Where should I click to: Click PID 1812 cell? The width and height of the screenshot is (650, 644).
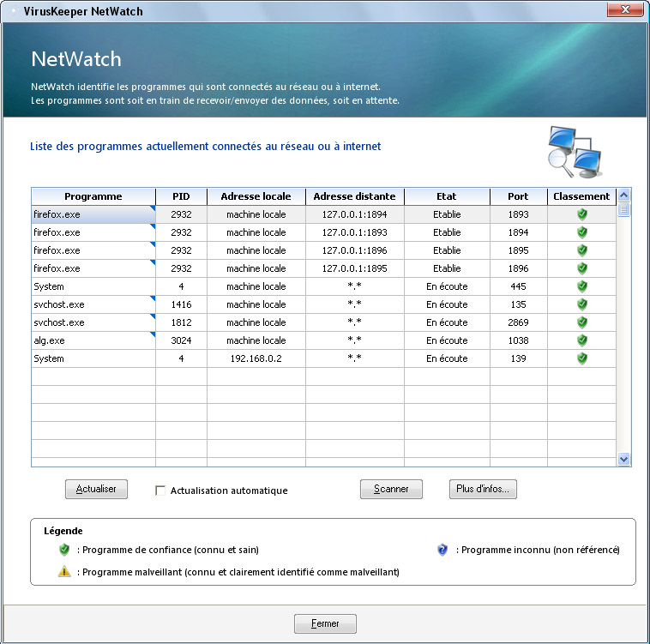coord(181,322)
